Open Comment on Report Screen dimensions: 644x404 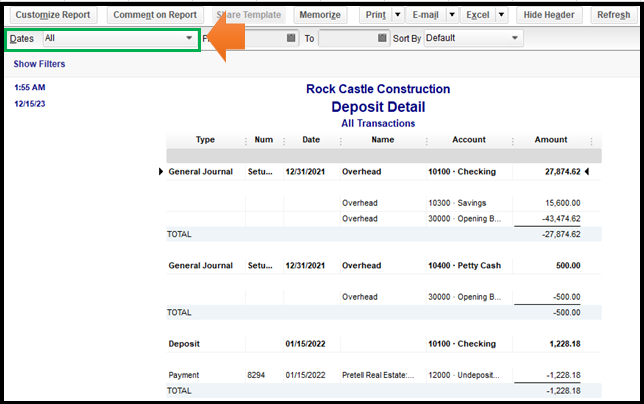155,15
